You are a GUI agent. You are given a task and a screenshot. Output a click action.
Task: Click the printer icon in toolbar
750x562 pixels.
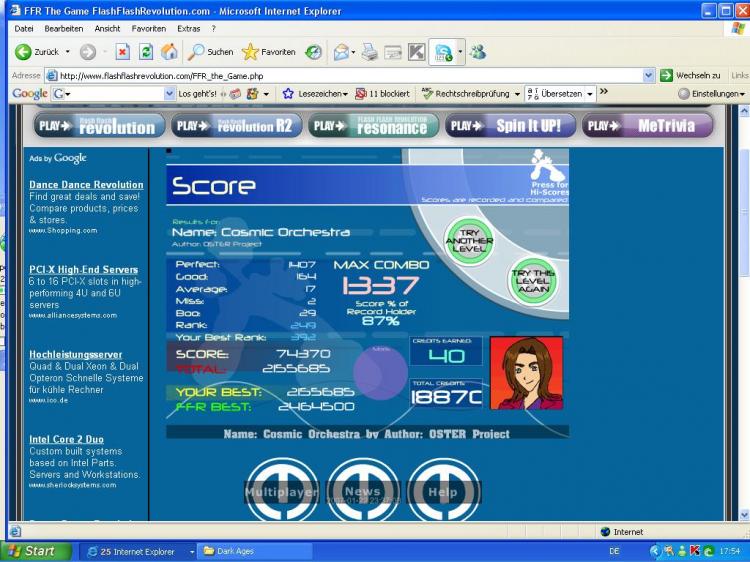(369, 52)
